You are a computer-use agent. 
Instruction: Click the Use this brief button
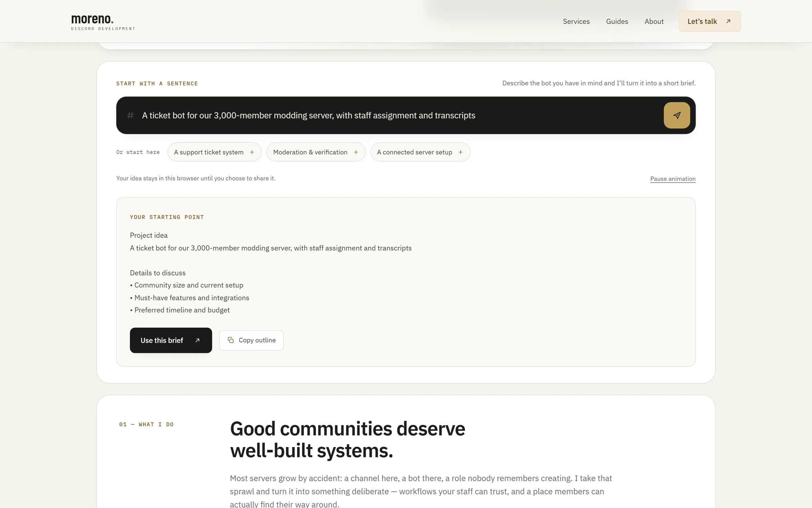coord(171,340)
